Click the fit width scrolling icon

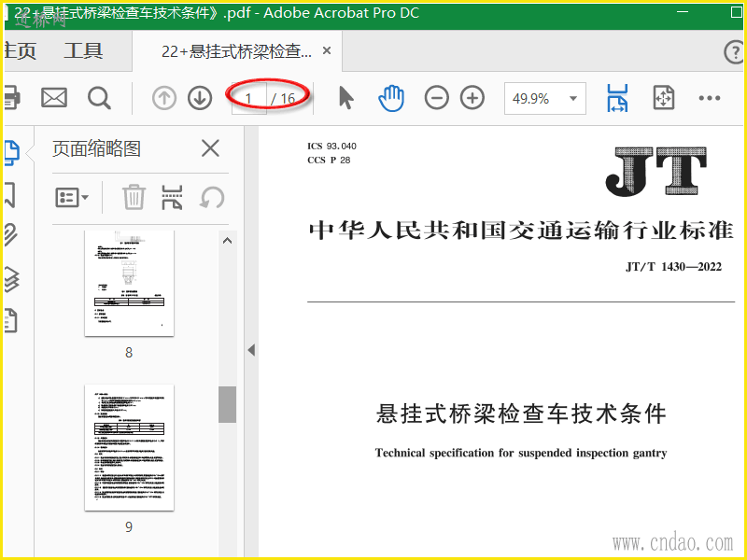click(x=617, y=98)
